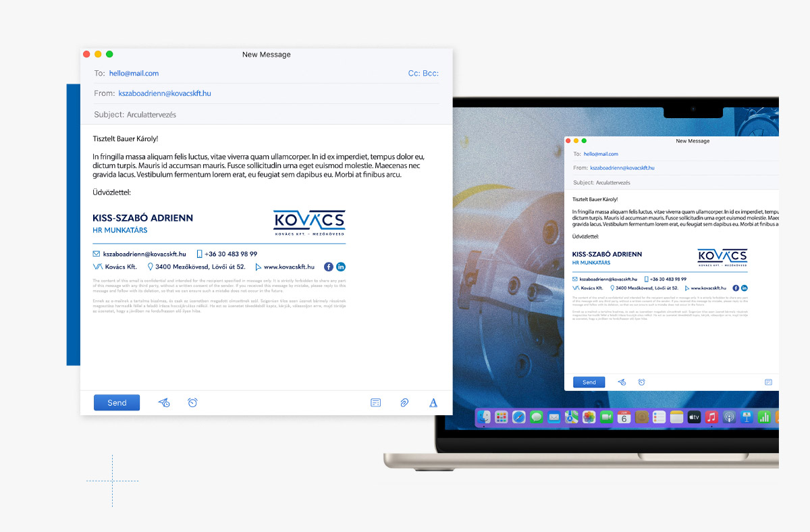Open Calendar icon in the Dock
810x532 pixels.
click(624, 417)
